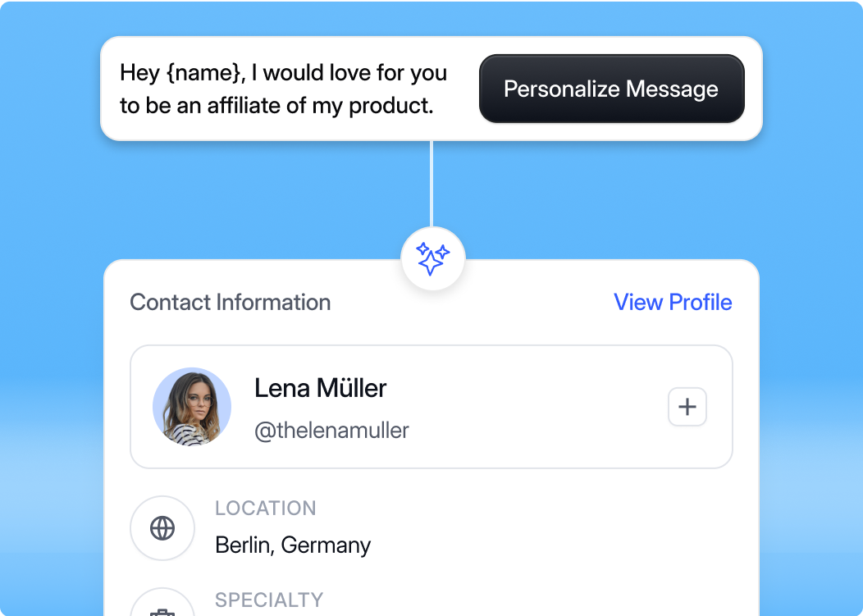Click the Location label

point(265,508)
